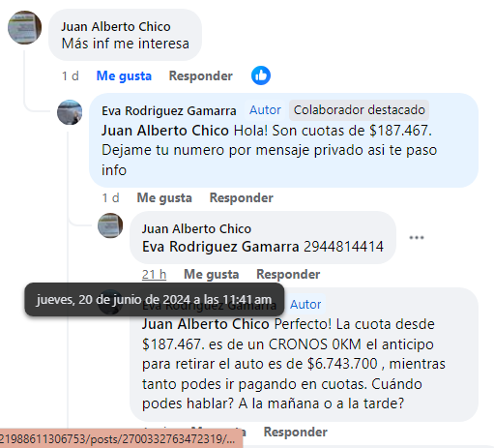Image resolution: width=494 pixels, height=448 pixels.
Task: Click Responder under the CRONOS 0KM reply
Action: tap(296, 432)
